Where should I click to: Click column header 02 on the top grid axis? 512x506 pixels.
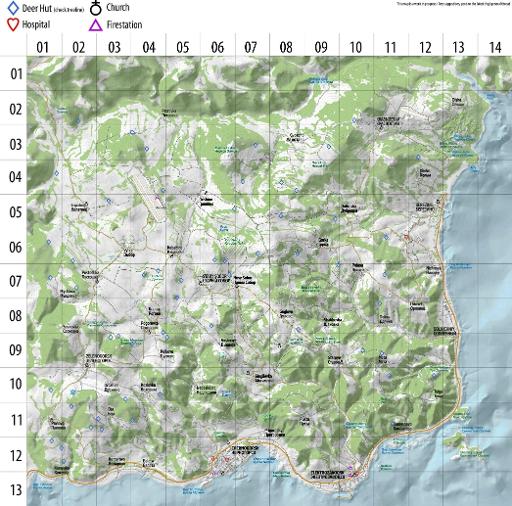tap(79, 47)
